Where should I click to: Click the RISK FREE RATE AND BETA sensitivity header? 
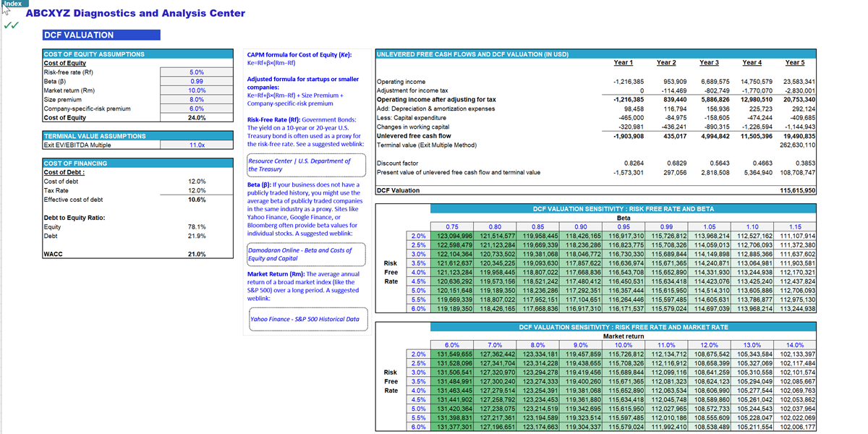click(x=623, y=209)
